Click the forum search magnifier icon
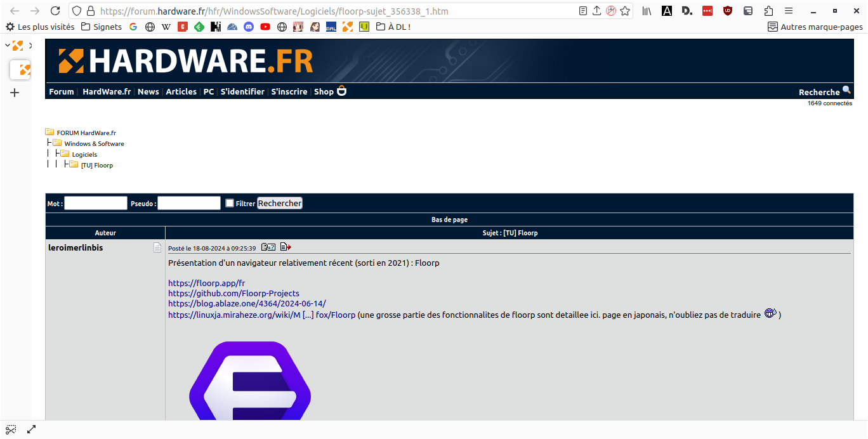Image resolution: width=868 pixels, height=439 pixels. (846, 90)
